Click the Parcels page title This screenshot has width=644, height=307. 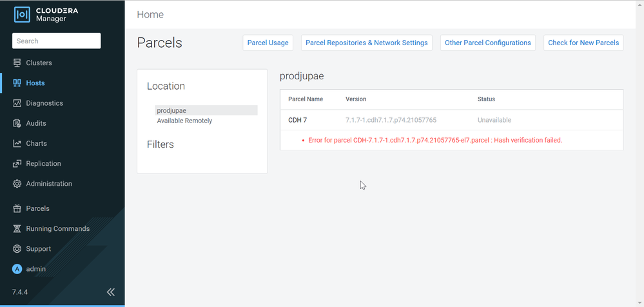(x=159, y=43)
